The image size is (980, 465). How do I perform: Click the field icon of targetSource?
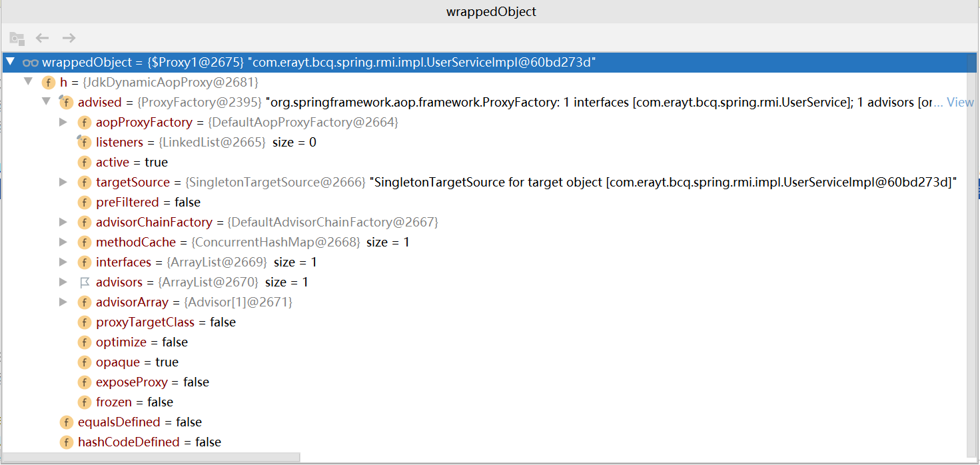coord(84,183)
